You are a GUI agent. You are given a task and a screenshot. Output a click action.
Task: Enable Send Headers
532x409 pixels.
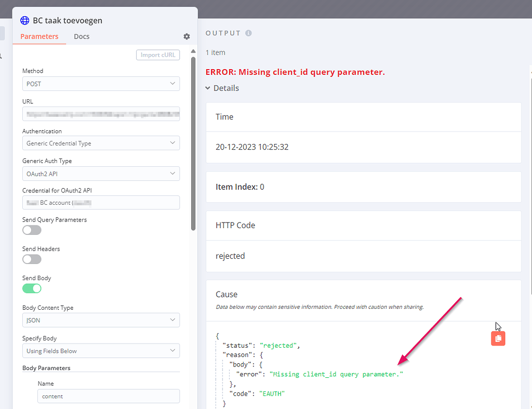click(32, 259)
